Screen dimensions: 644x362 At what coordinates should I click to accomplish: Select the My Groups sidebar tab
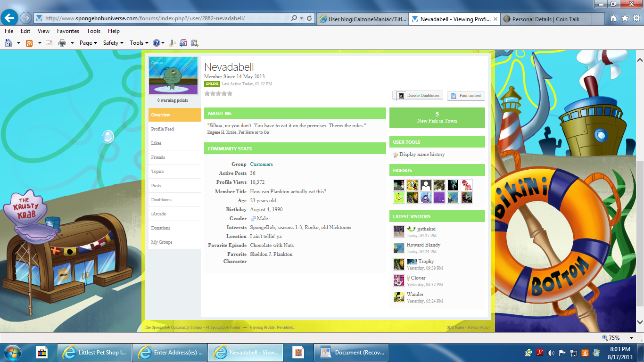[x=174, y=242]
